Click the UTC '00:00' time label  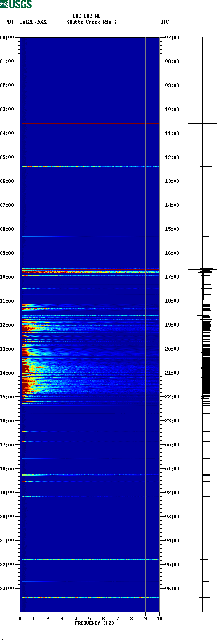(172, 445)
